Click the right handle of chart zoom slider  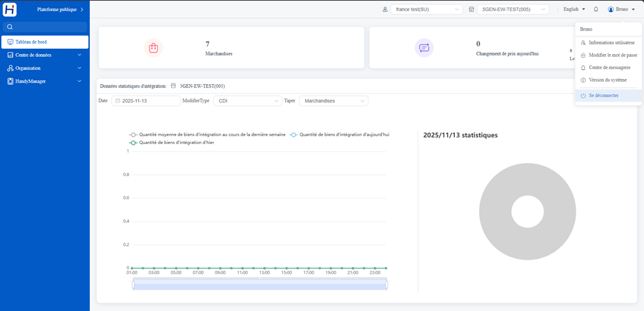387,284
